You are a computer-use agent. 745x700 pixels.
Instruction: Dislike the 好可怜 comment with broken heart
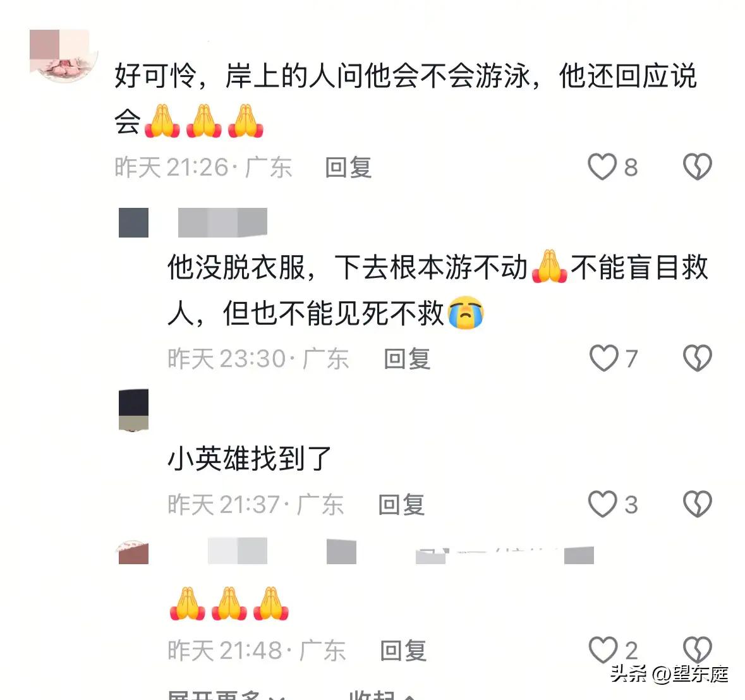[x=697, y=167]
